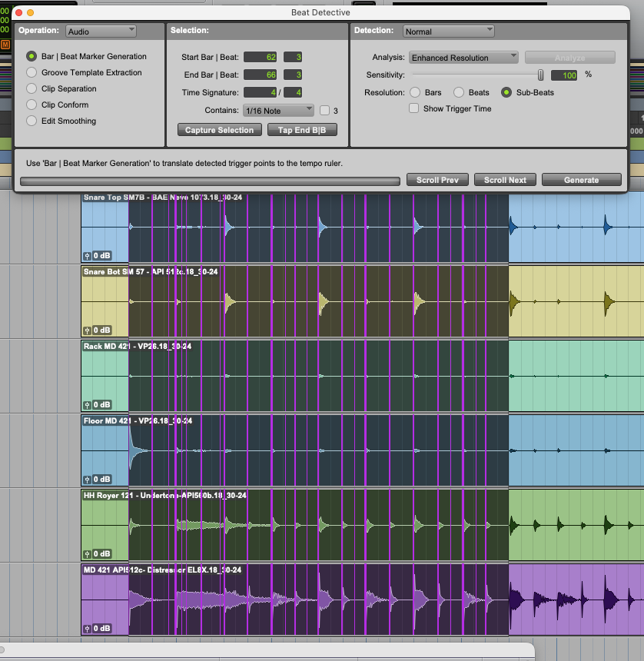Click 0 dB value on HH Royer 121 clip
The height and width of the screenshot is (661, 644).
(102, 553)
